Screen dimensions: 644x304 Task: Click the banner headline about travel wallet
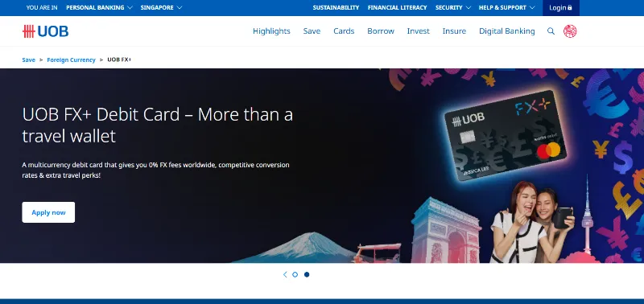point(158,125)
